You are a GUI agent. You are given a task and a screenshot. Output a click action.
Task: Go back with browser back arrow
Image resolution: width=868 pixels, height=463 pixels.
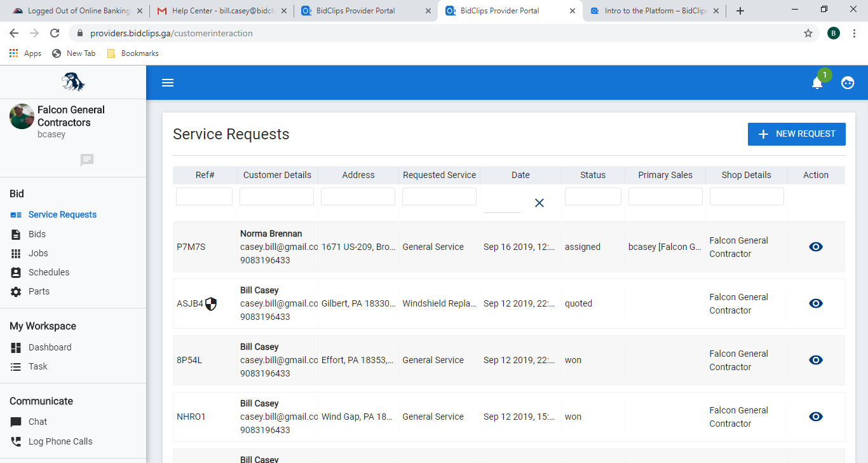pyautogui.click(x=14, y=33)
